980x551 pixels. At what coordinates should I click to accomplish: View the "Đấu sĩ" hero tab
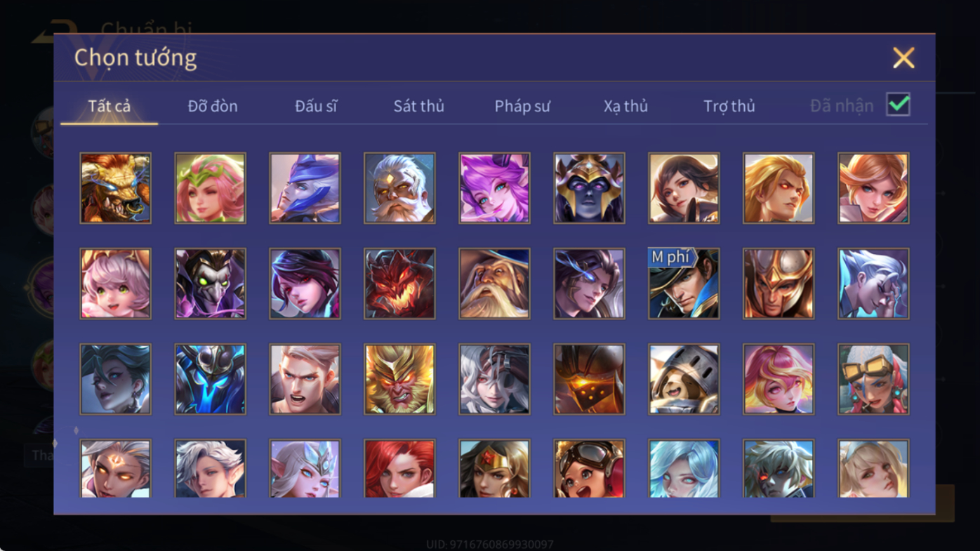coord(316,106)
